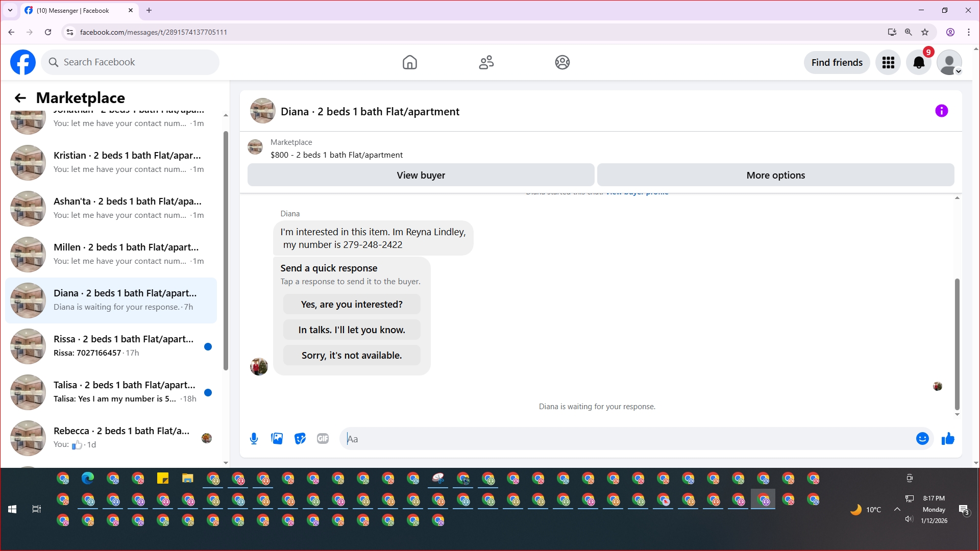980x551 pixels.
Task: Open the emoji picker in composer
Action: [x=922, y=439]
